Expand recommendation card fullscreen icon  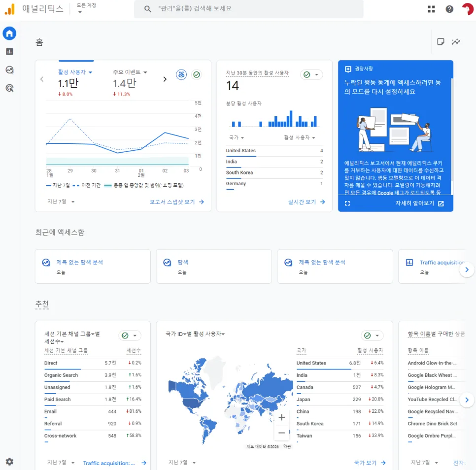point(347,203)
